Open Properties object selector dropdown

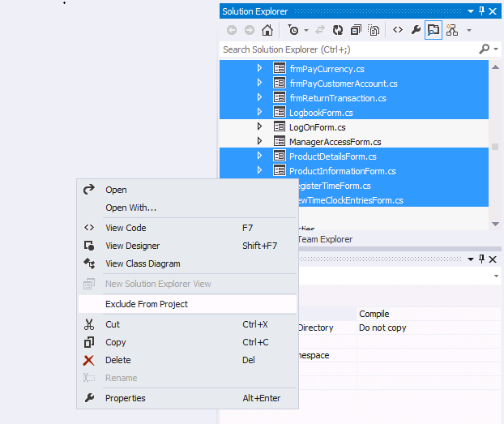click(496, 276)
